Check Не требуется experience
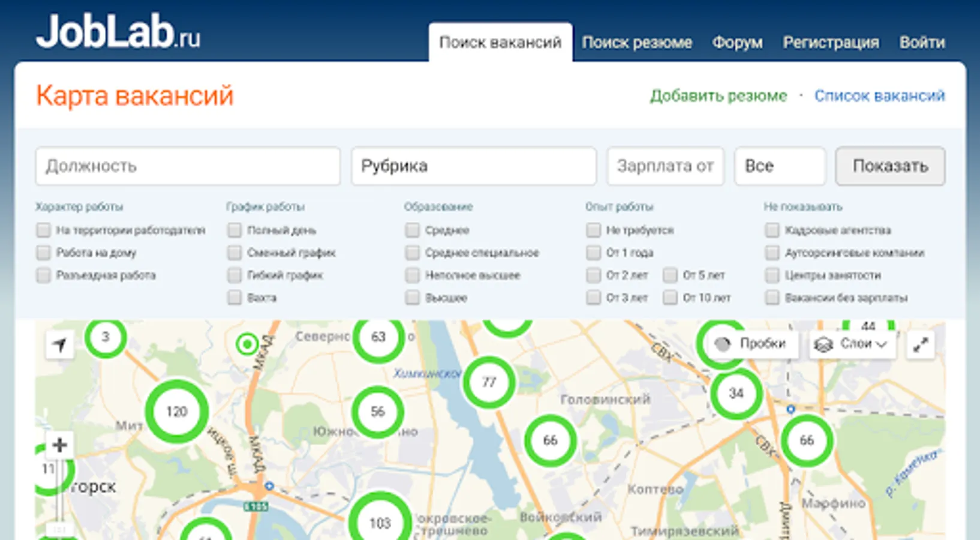Image resolution: width=980 pixels, height=540 pixels. coord(593,230)
